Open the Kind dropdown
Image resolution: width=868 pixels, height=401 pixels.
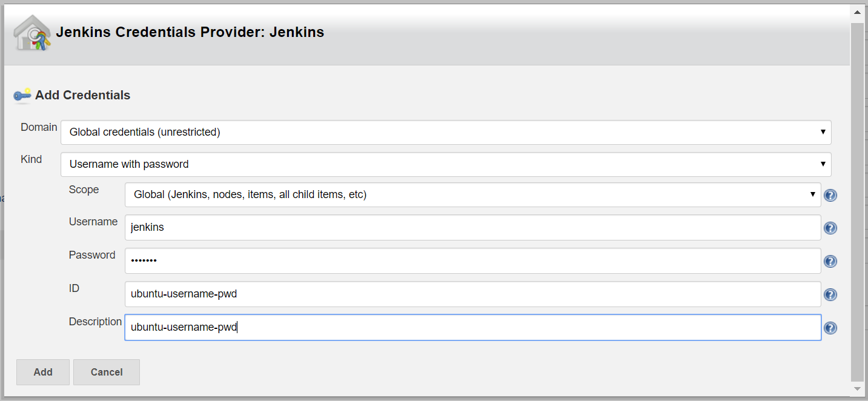click(x=446, y=164)
